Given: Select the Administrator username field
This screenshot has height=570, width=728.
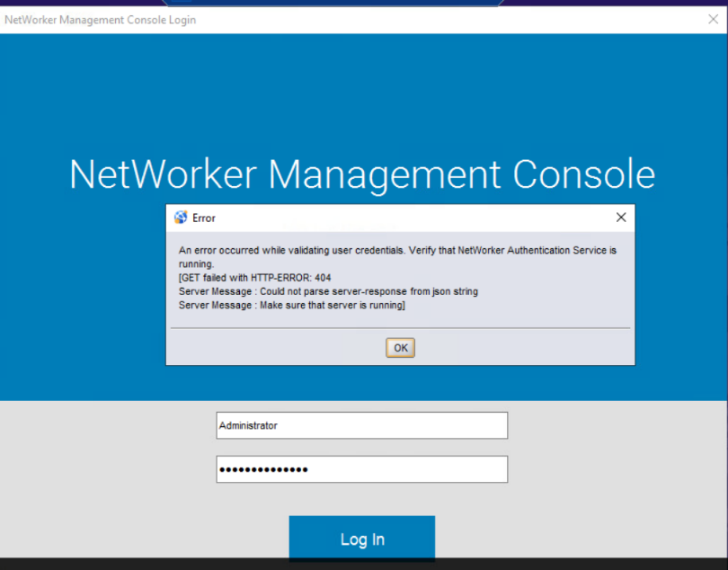Looking at the screenshot, I should (361, 424).
